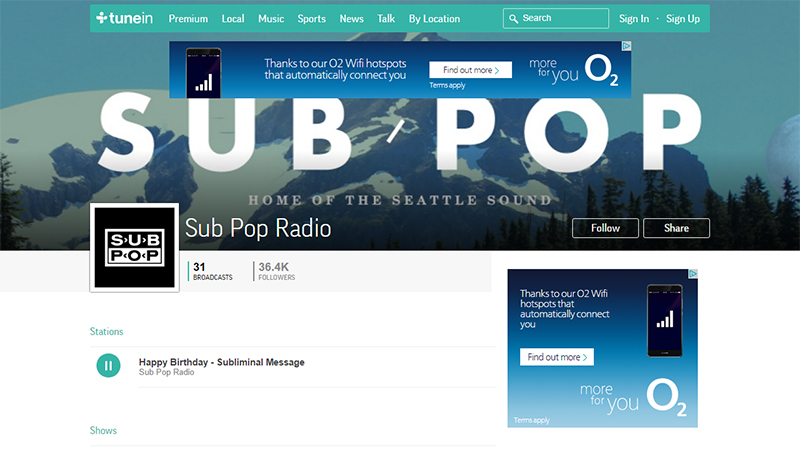Click the Stations section heading

click(107, 332)
